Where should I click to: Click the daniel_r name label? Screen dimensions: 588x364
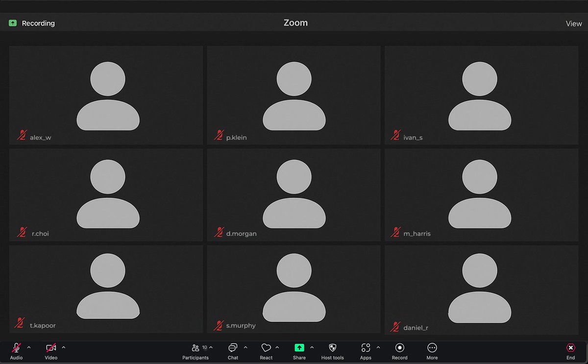[x=416, y=328]
